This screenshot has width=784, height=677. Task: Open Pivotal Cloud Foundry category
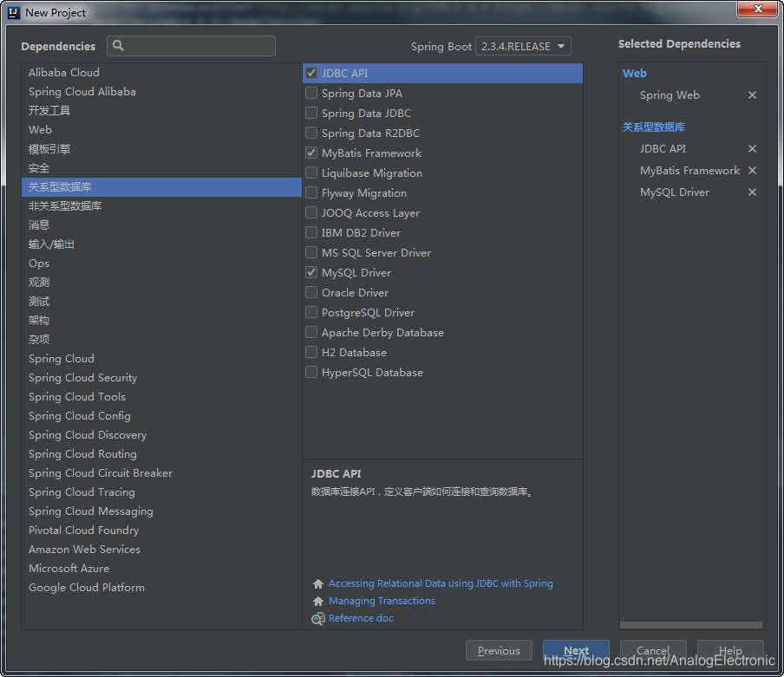pyautogui.click(x=161, y=531)
